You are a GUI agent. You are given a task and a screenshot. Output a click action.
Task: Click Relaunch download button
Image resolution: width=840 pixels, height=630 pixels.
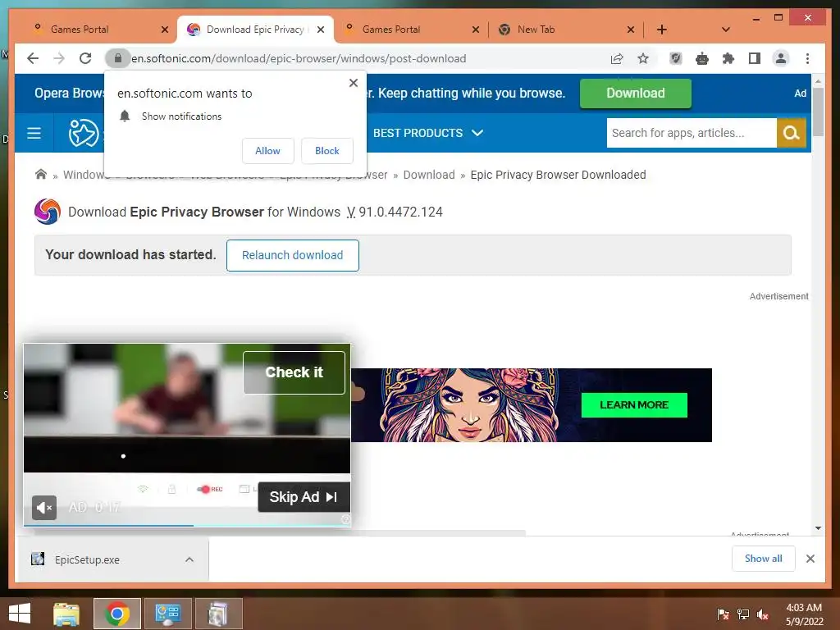coord(293,256)
